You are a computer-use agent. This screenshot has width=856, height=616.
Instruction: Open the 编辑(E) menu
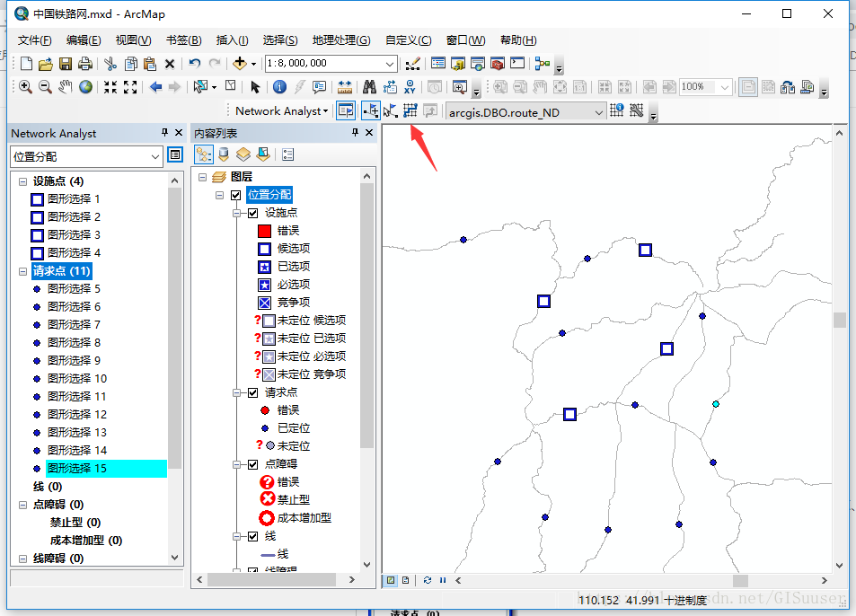pos(84,40)
